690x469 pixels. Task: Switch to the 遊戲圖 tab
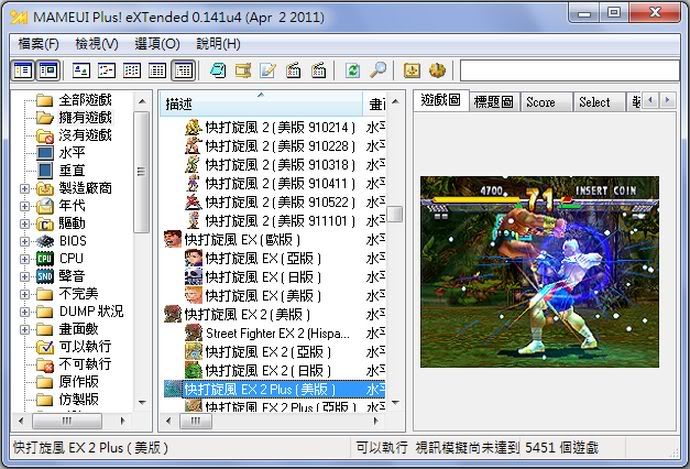[x=440, y=100]
